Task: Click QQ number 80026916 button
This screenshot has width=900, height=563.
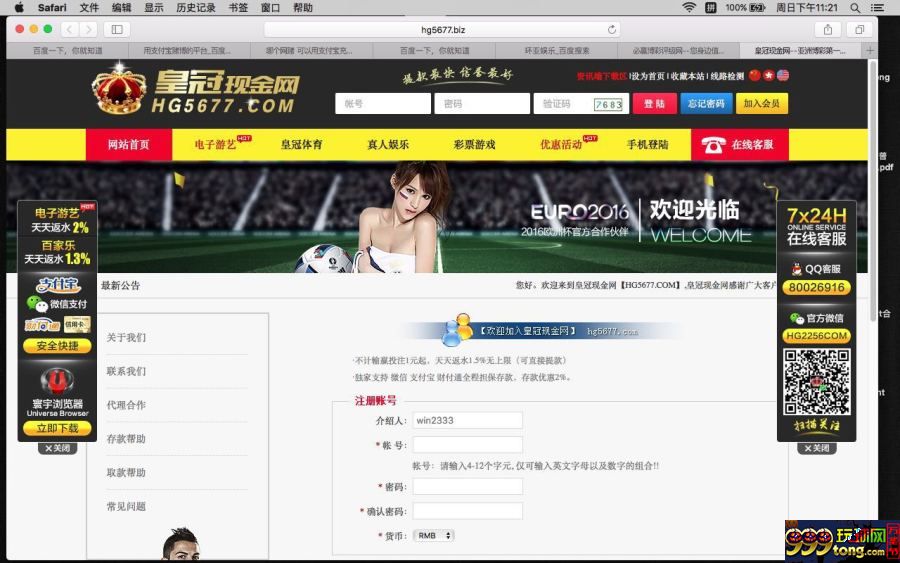Action: click(816, 288)
